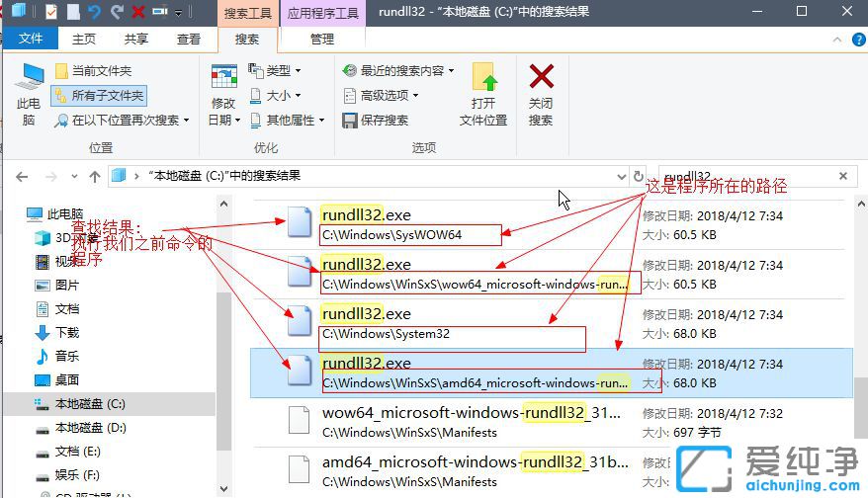Viewport: 868px width, 498px height.
Task: Click the Up arrow navigation button
Action: [x=95, y=176]
